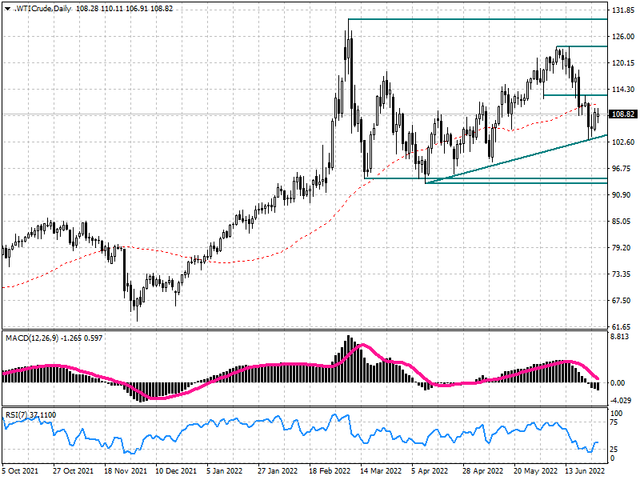This screenshot has height=480, width=640.
Task: Select the topmost teal horizontal resistance line
Action: [x=480, y=19]
